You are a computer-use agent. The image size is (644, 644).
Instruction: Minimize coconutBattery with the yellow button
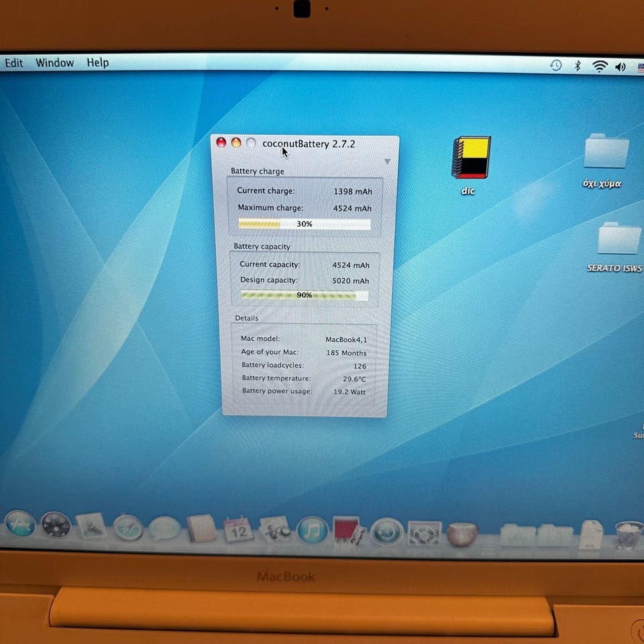[x=236, y=142]
